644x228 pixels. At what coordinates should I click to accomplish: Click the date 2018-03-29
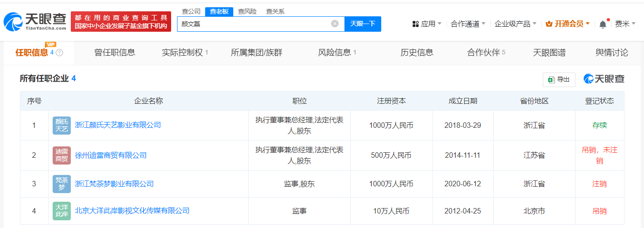pyautogui.click(x=463, y=125)
